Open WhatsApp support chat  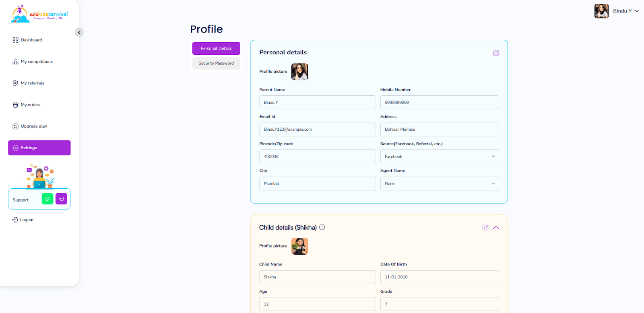tap(47, 199)
